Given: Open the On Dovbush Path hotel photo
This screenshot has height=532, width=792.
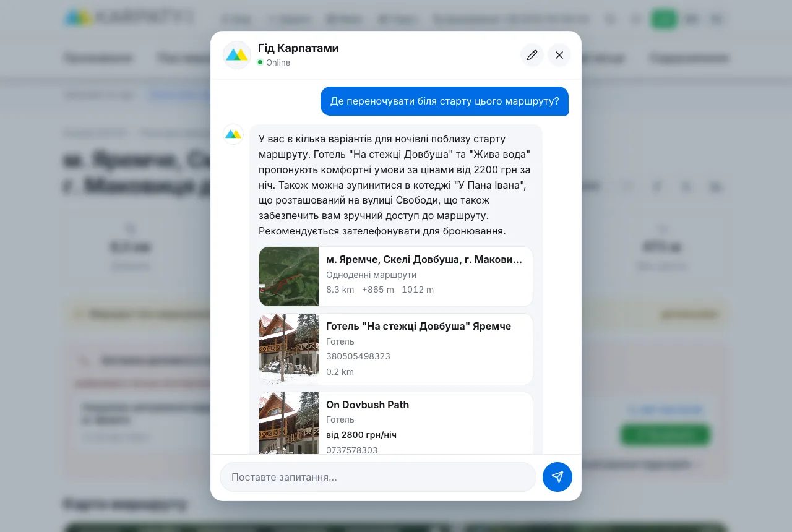Looking at the screenshot, I should pos(289,423).
